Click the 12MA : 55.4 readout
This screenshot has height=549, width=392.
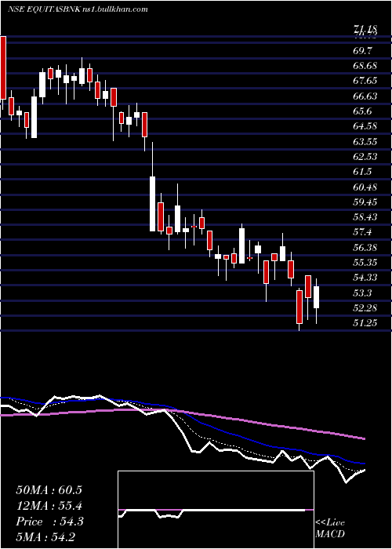pyautogui.click(x=49, y=506)
